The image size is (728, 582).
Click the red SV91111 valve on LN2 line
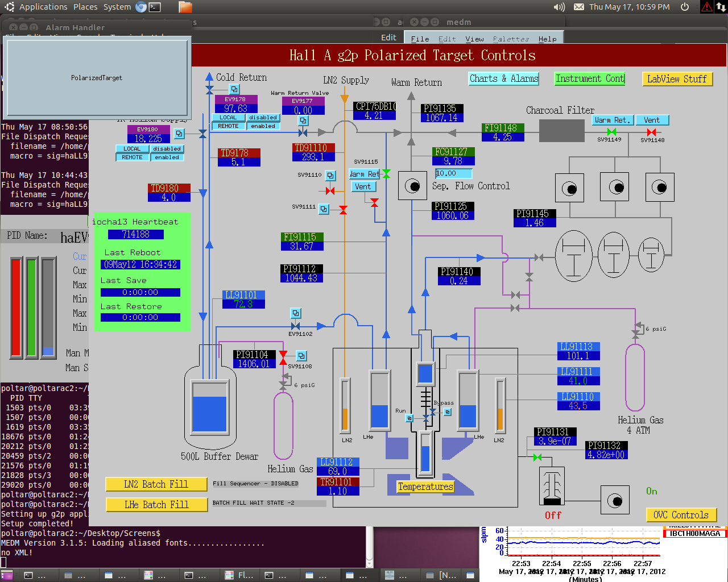(x=343, y=210)
